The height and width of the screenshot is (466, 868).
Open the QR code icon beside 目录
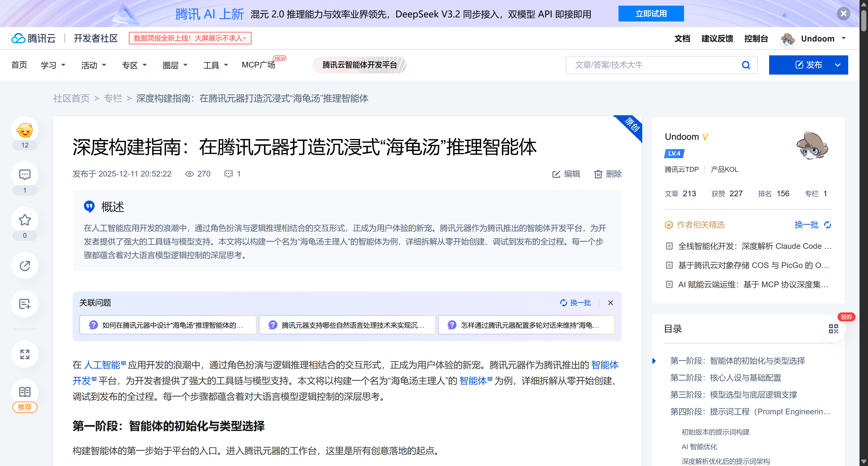(833, 329)
